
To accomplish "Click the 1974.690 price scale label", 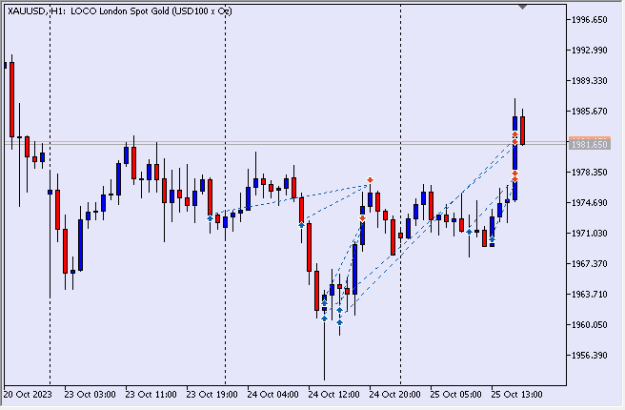I will 590,203.
